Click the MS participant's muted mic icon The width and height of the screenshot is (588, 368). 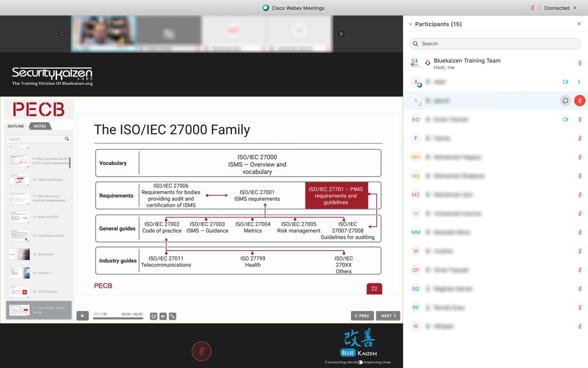[x=580, y=176]
